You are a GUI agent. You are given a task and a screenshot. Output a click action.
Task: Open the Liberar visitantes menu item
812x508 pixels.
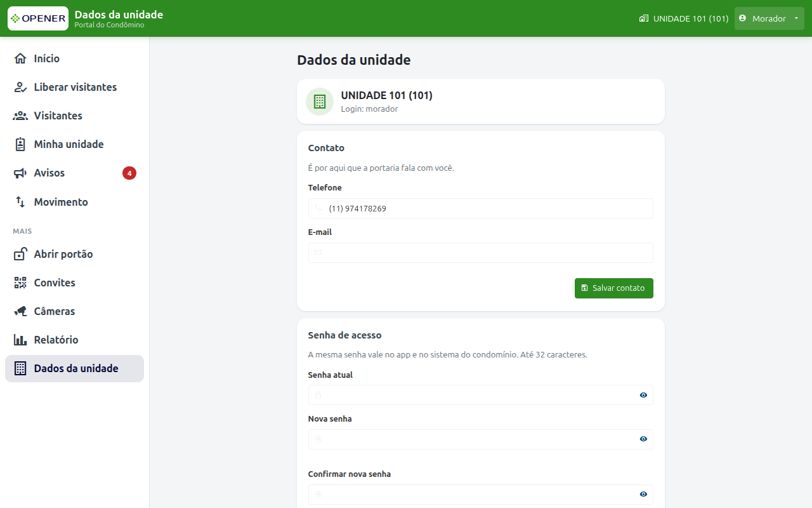click(x=75, y=87)
